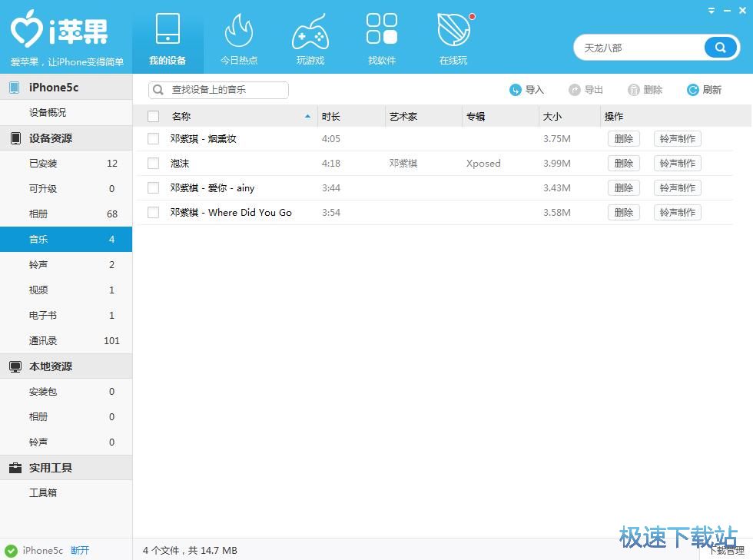Click the 4:18 duration value
This screenshot has height=560, width=753.
tap(331, 164)
